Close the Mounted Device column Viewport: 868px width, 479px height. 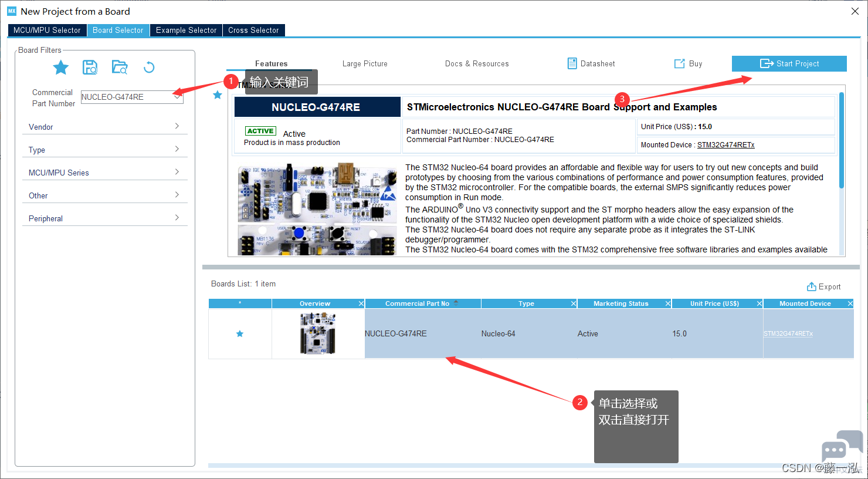(x=850, y=303)
